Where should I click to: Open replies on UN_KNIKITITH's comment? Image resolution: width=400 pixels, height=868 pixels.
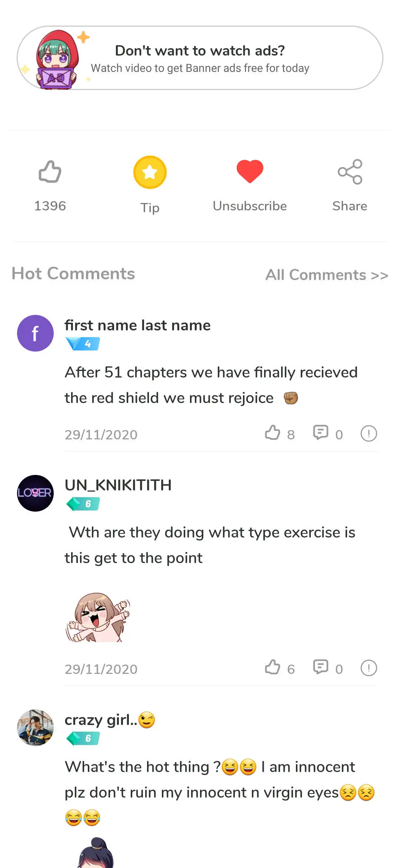pyautogui.click(x=321, y=667)
